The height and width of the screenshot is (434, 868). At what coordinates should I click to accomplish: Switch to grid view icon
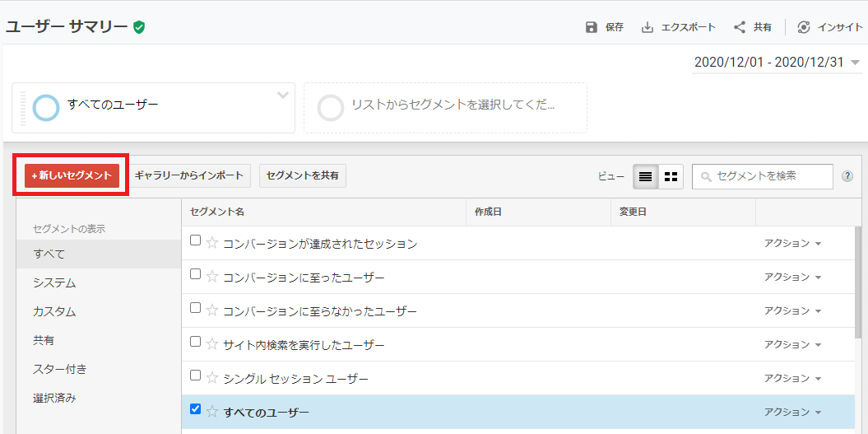click(x=671, y=177)
